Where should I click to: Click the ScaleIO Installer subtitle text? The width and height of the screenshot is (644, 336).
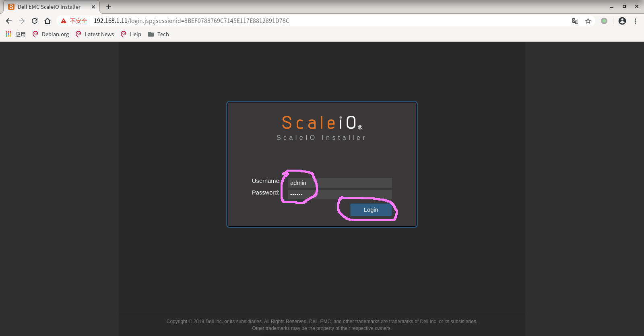(321, 137)
